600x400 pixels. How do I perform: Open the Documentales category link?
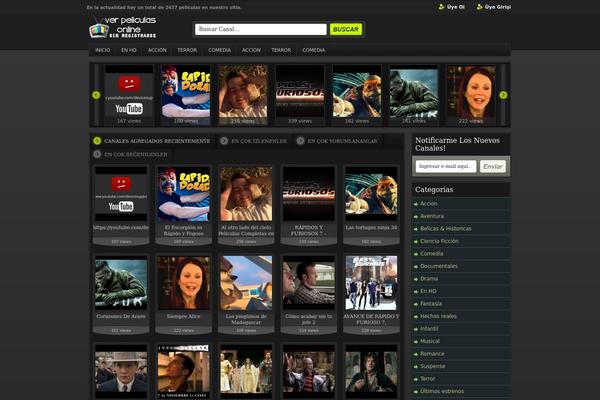439,266
